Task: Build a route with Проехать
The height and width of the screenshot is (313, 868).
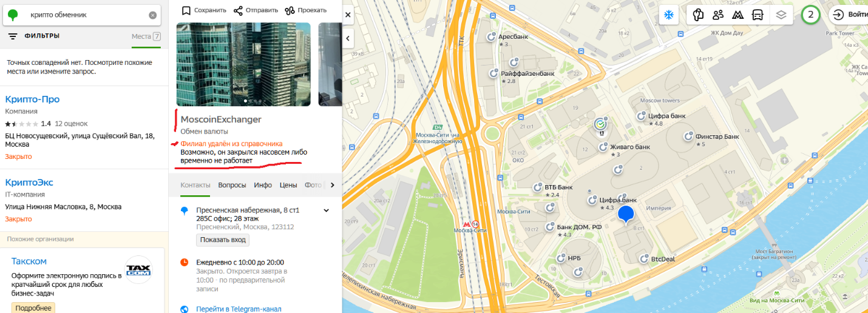Action: point(305,10)
